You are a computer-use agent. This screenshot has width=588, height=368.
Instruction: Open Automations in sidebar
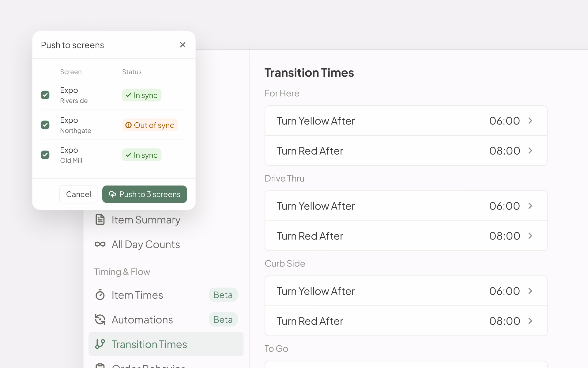pos(166,320)
